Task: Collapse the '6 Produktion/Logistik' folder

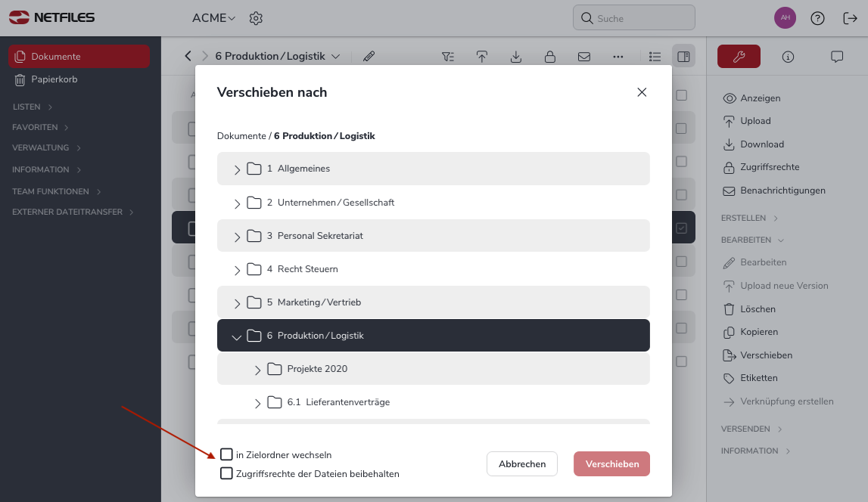Action: click(x=236, y=336)
